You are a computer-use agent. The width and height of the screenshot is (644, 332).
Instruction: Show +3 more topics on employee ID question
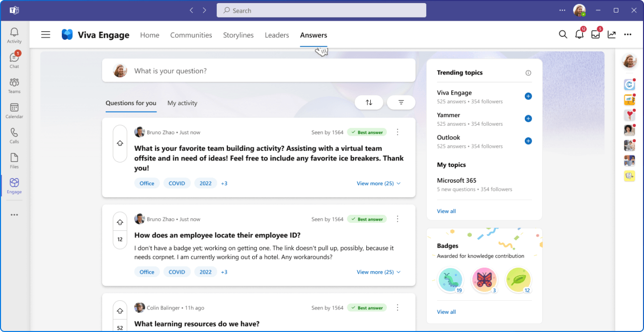point(224,272)
